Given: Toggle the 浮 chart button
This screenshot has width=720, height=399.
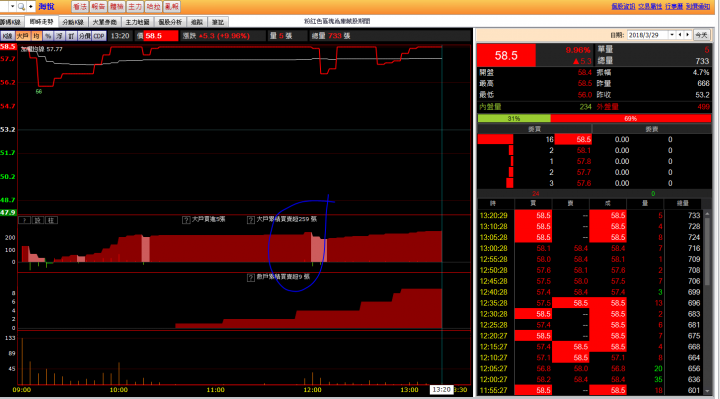Looking at the screenshot, I should [x=59, y=36].
